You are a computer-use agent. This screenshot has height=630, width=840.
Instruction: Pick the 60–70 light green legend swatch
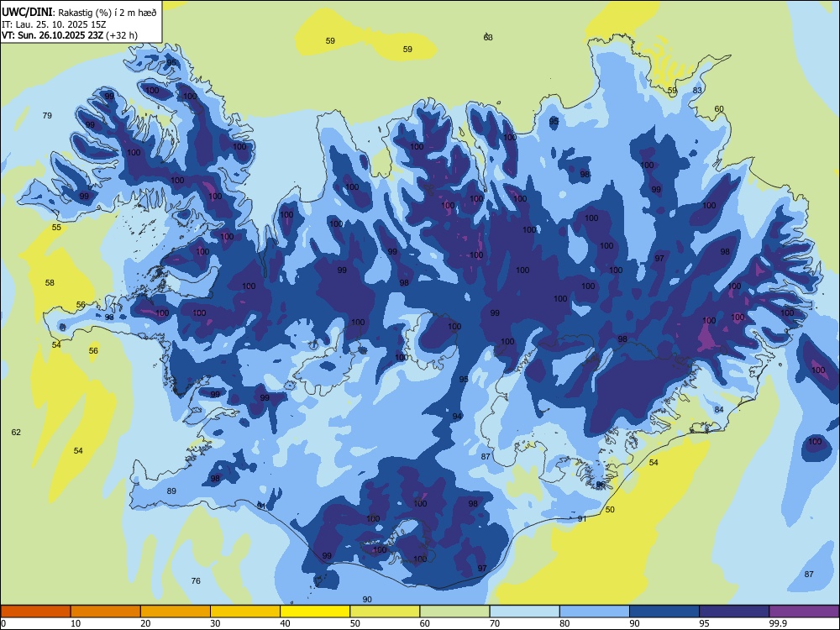pos(454,612)
